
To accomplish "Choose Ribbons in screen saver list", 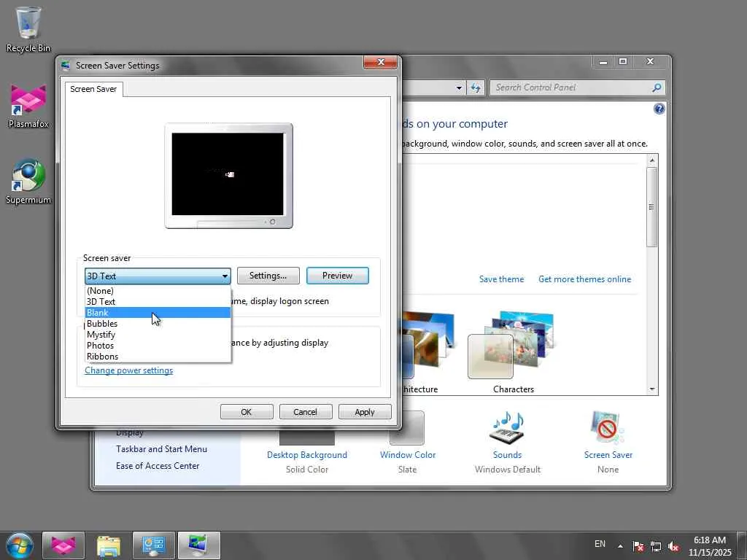I will (x=158, y=356).
